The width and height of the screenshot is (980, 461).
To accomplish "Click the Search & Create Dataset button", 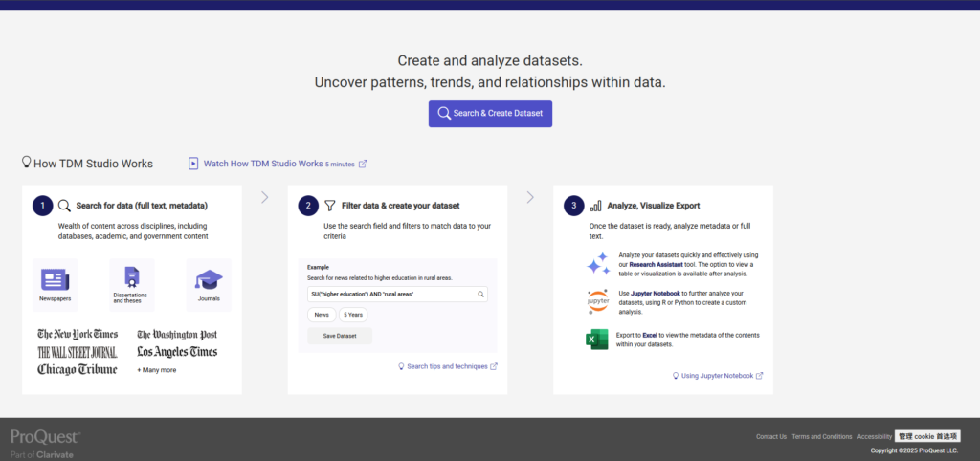I will point(490,114).
